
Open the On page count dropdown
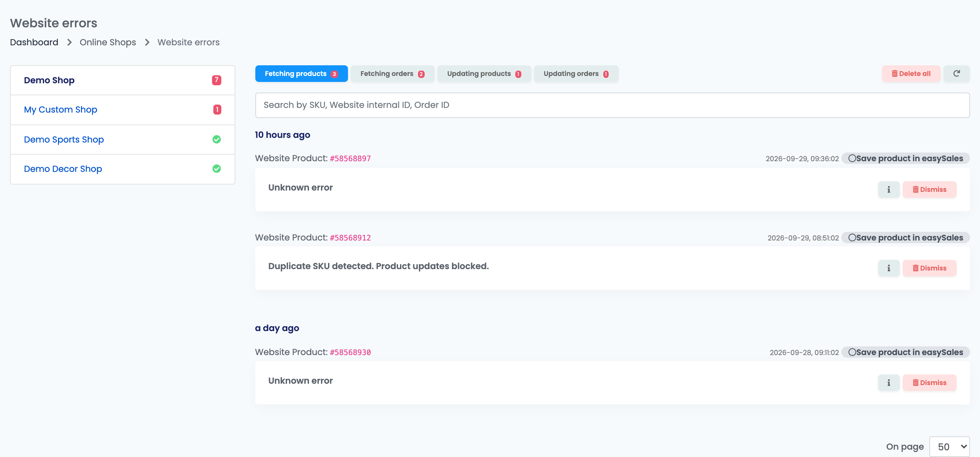click(x=949, y=446)
